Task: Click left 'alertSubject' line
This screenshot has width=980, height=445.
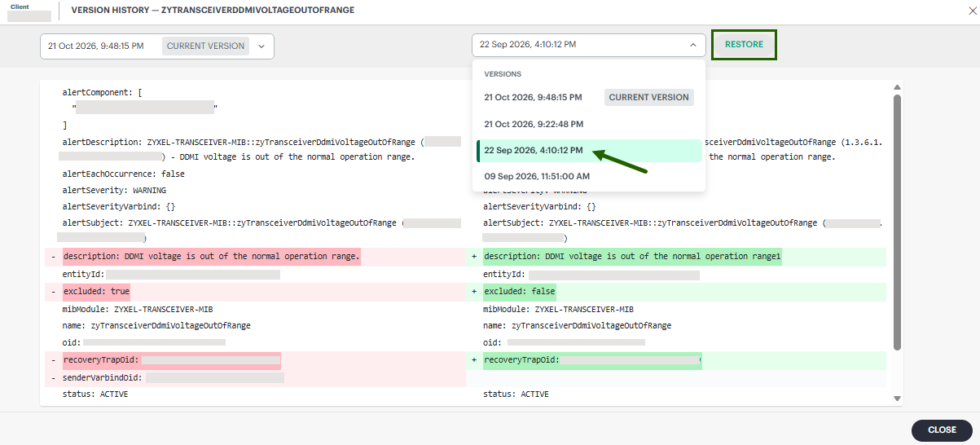Action: click(261, 230)
